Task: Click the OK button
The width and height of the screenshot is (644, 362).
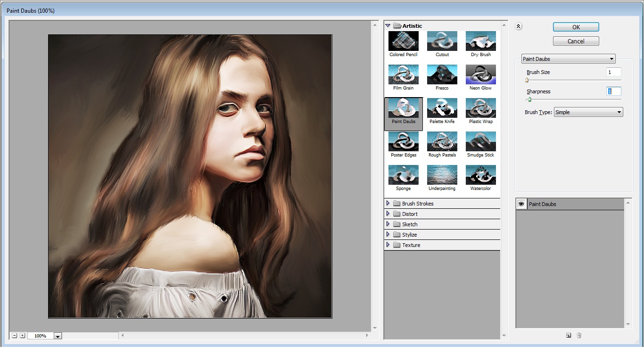Action: [x=576, y=27]
